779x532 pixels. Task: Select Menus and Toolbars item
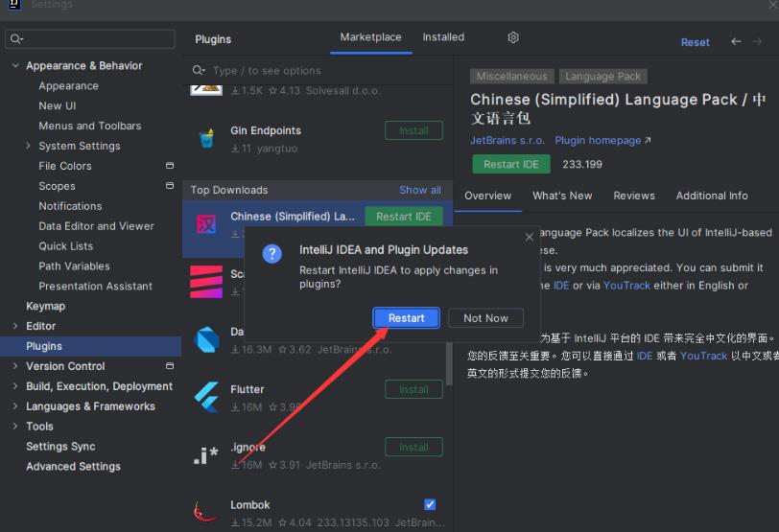[x=90, y=126]
